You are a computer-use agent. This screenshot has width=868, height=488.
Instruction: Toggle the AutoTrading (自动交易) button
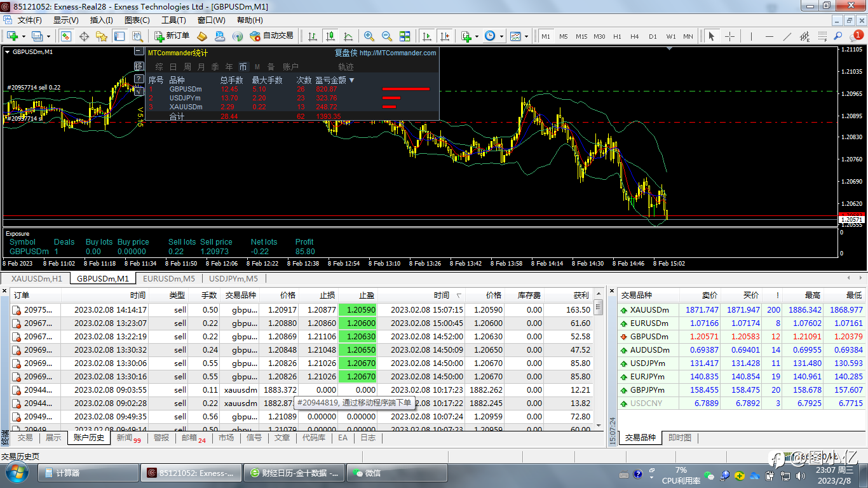pos(271,36)
